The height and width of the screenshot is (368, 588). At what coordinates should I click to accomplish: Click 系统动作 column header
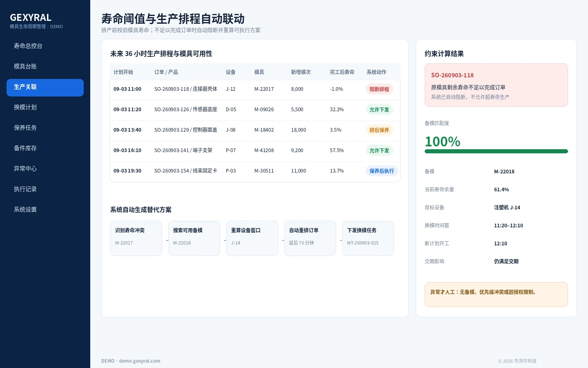[376, 72]
